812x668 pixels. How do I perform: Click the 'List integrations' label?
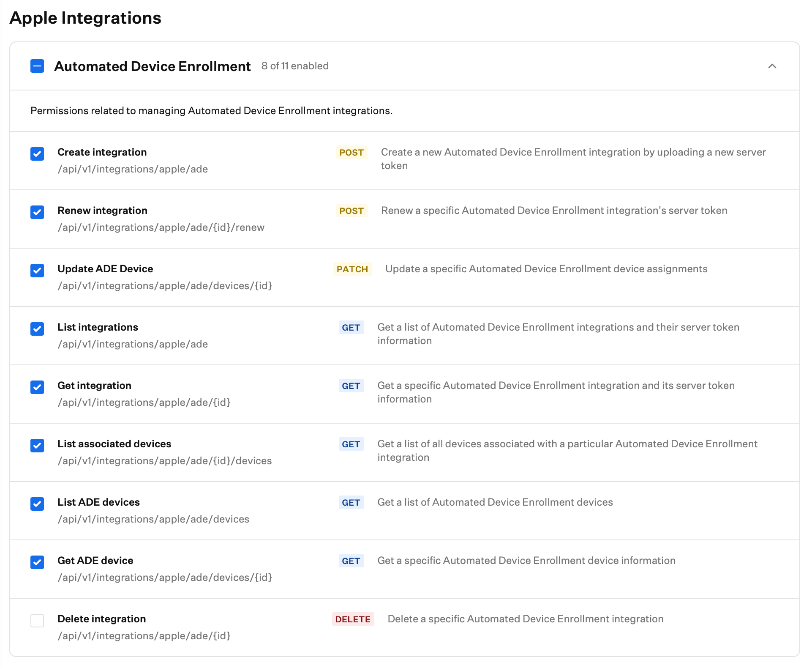click(x=98, y=327)
